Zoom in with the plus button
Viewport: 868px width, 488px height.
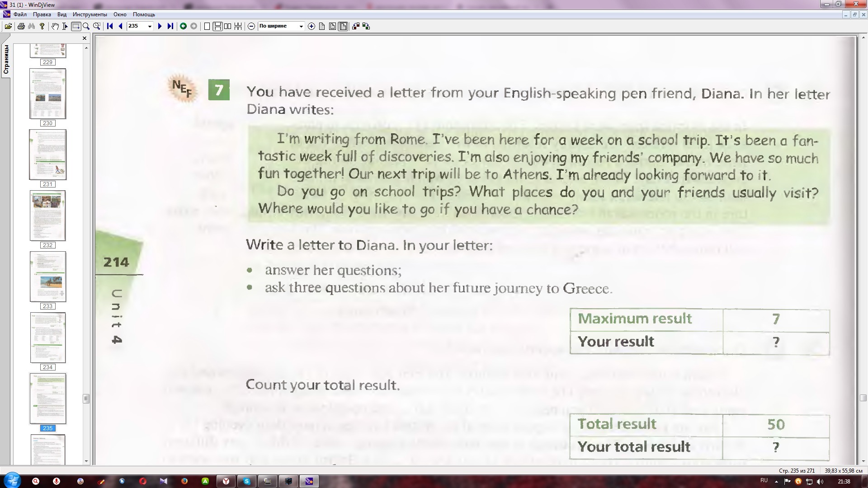(311, 26)
